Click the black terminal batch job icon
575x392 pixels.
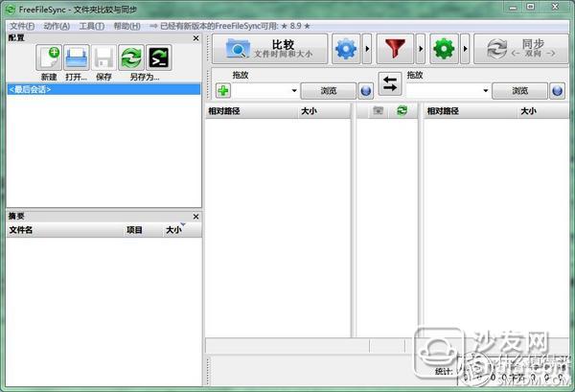[159, 58]
